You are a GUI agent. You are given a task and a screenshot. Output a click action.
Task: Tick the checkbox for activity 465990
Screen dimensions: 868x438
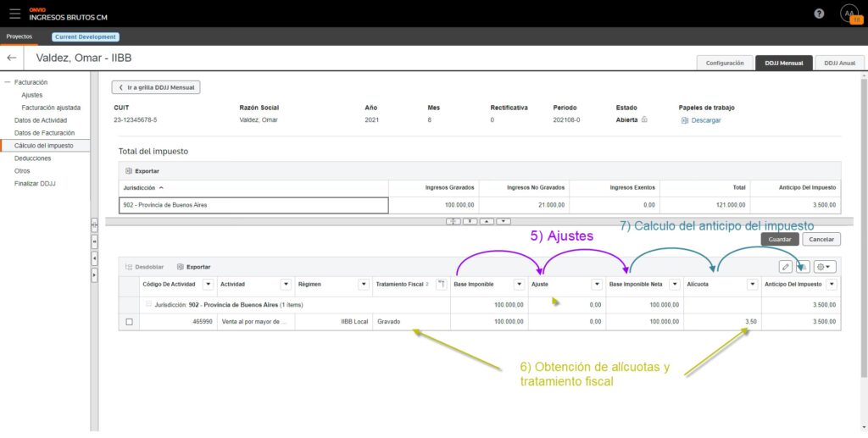(129, 322)
